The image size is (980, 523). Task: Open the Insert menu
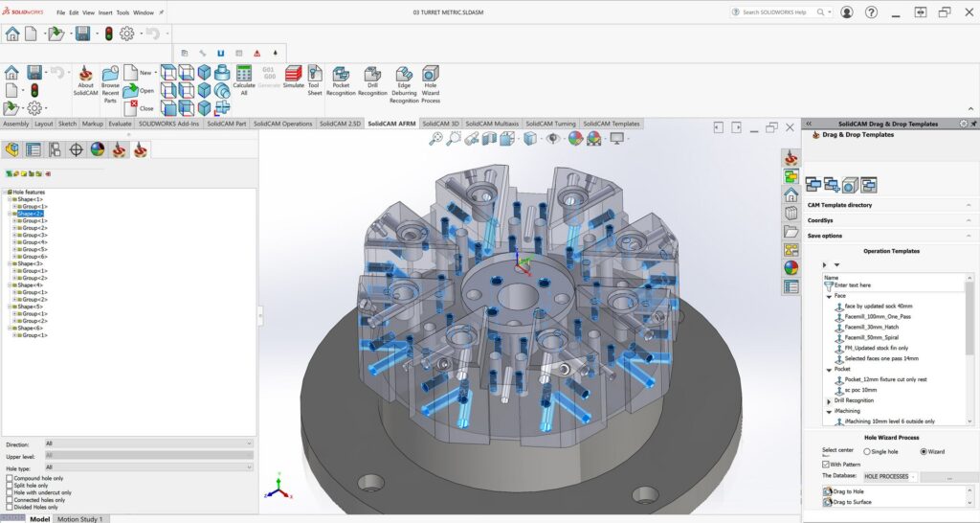pos(105,13)
